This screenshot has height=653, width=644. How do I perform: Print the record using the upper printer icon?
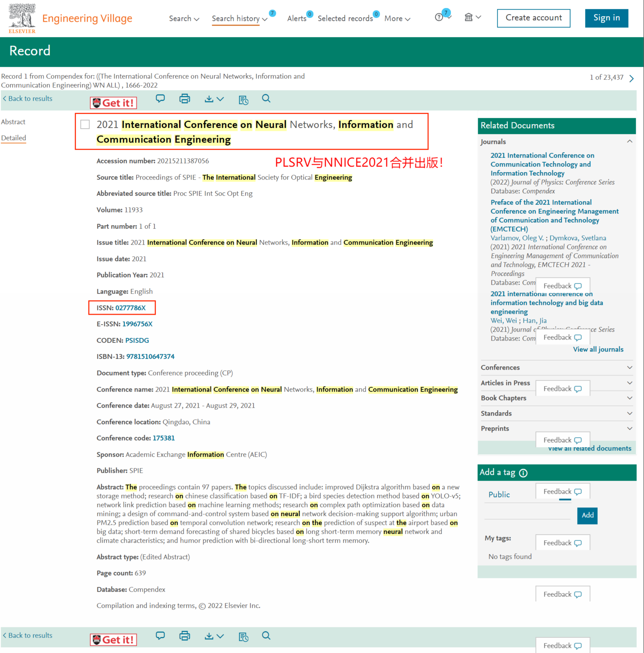(x=185, y=99)
